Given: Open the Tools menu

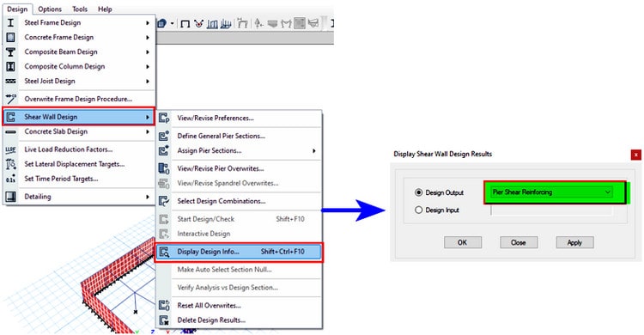Looking at the screenshot, I should click(x=80, y=9).
